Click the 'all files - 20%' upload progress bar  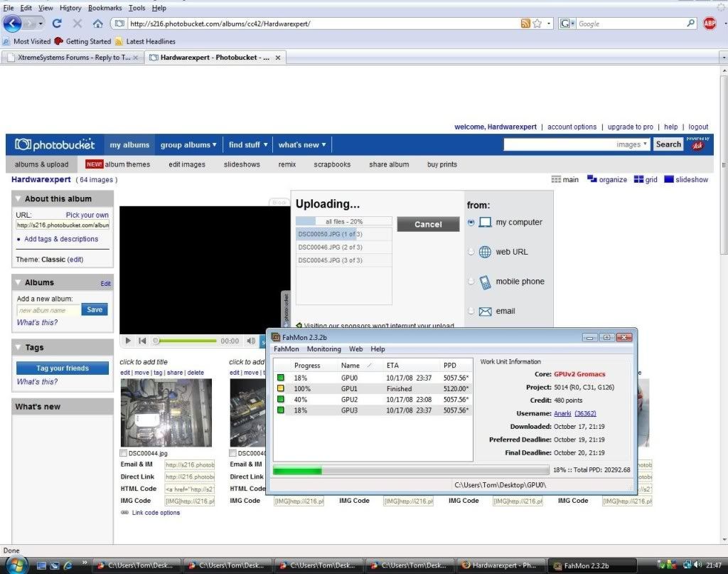tap(343, 221)
